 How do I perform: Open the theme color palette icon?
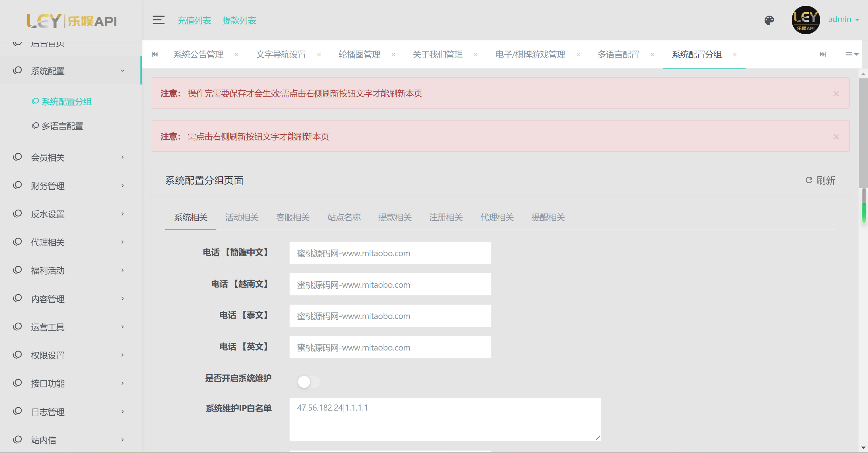pyautogui.click(x=769, y=20)
